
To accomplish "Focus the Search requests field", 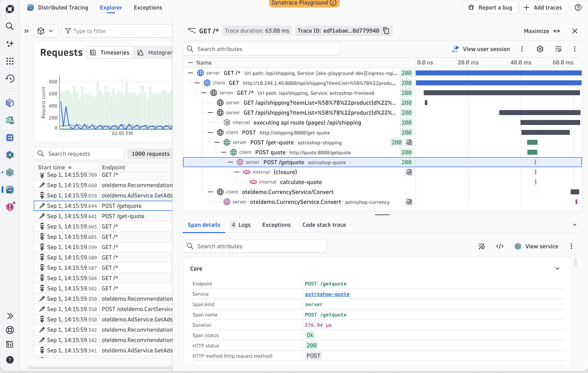I will click(x=79, y=154).
